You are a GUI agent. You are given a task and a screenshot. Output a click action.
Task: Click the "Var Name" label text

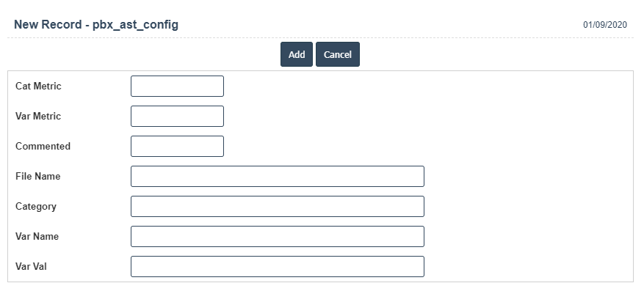click(37, 237)
